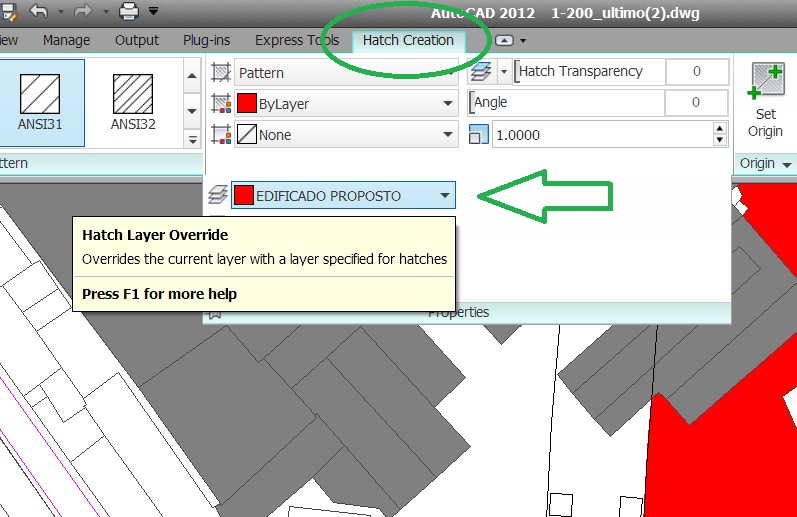The image size is (797, 517).
Task: Click the Plot printer icon
Action: point(129,11)
